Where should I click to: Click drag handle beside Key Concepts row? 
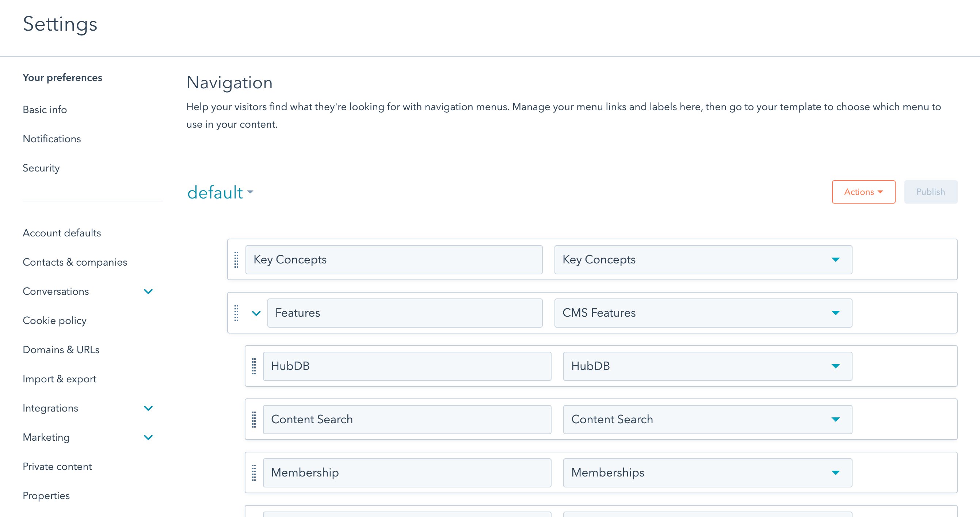click(236, 260)
